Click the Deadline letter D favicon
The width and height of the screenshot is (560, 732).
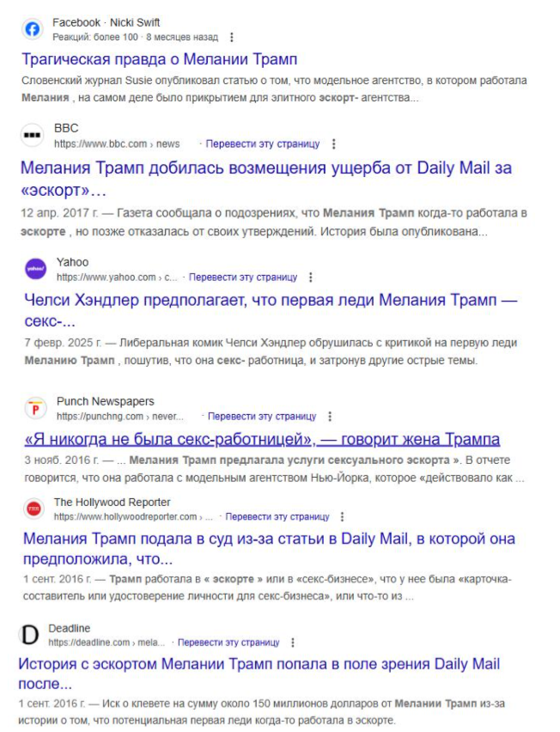[30, 635]
